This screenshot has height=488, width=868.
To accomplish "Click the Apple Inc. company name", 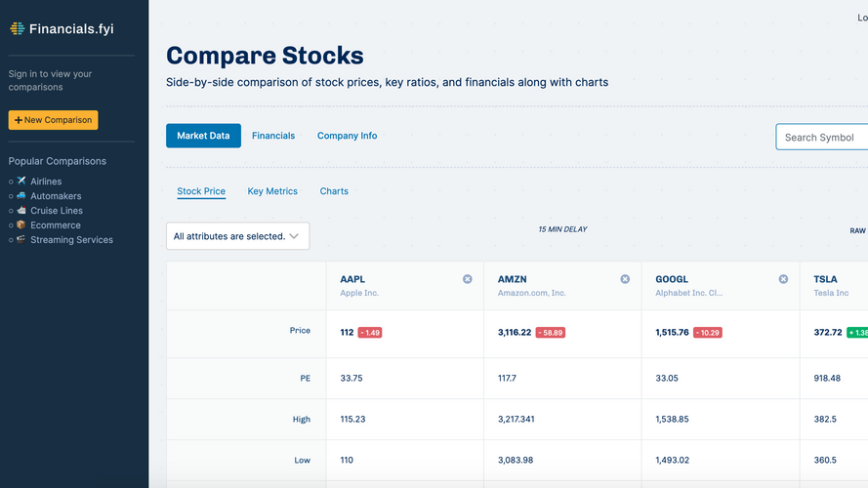I will [359, 293].
